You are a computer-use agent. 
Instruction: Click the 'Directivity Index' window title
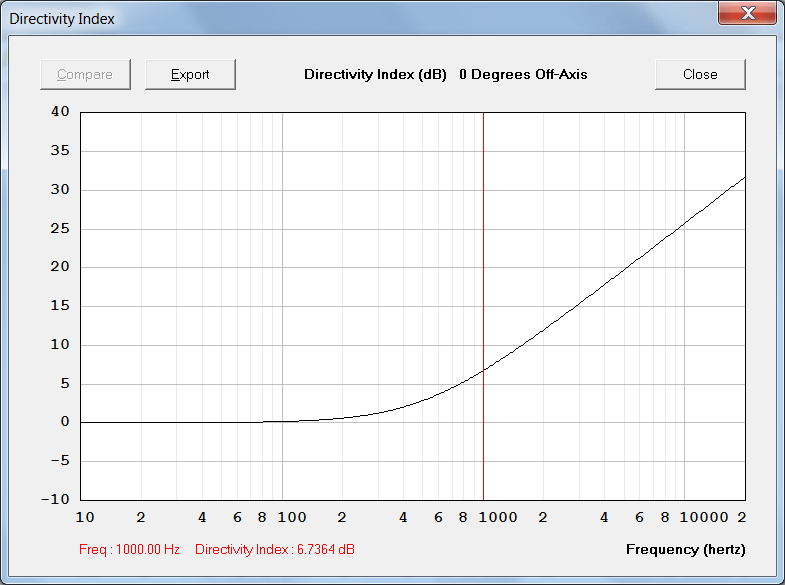coord(62,19)
